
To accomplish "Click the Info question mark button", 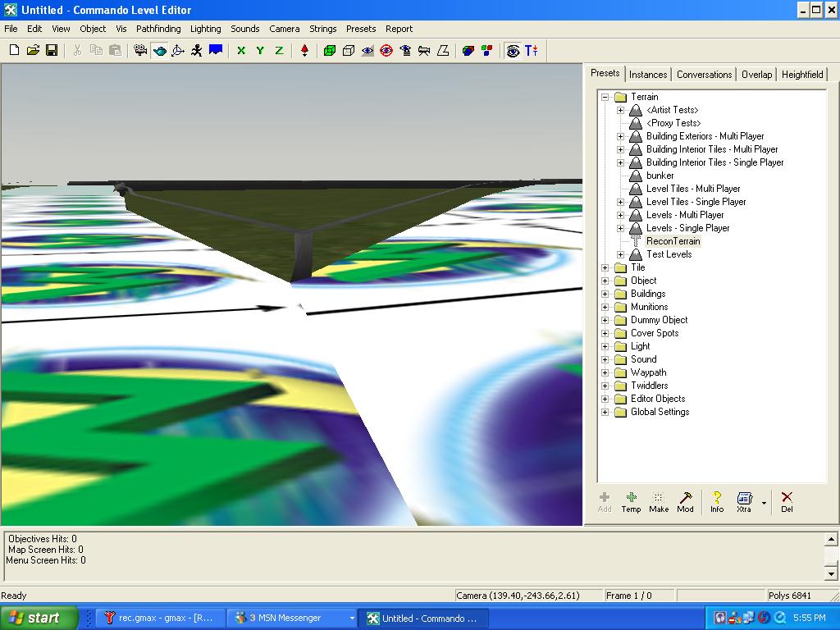I will (x=717, y=501).
